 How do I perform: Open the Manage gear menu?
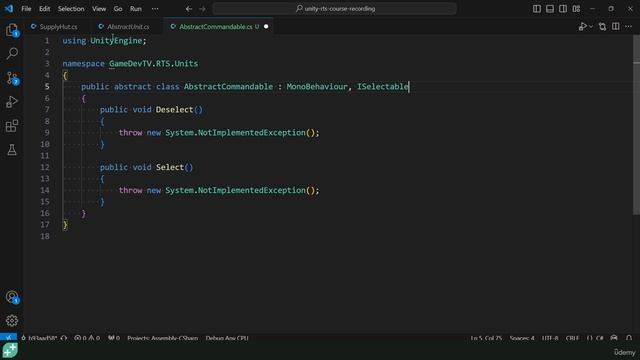(12, 320)
